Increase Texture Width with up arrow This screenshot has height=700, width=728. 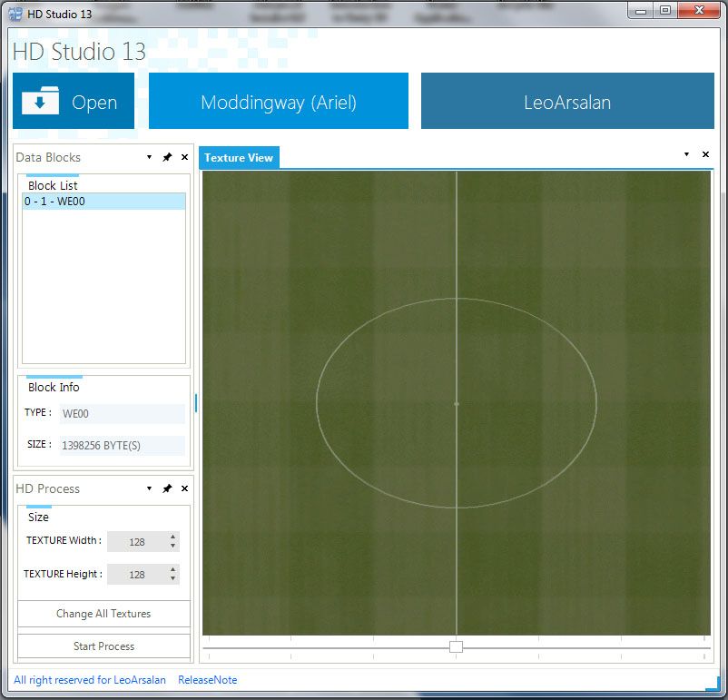tap(172, 537)
